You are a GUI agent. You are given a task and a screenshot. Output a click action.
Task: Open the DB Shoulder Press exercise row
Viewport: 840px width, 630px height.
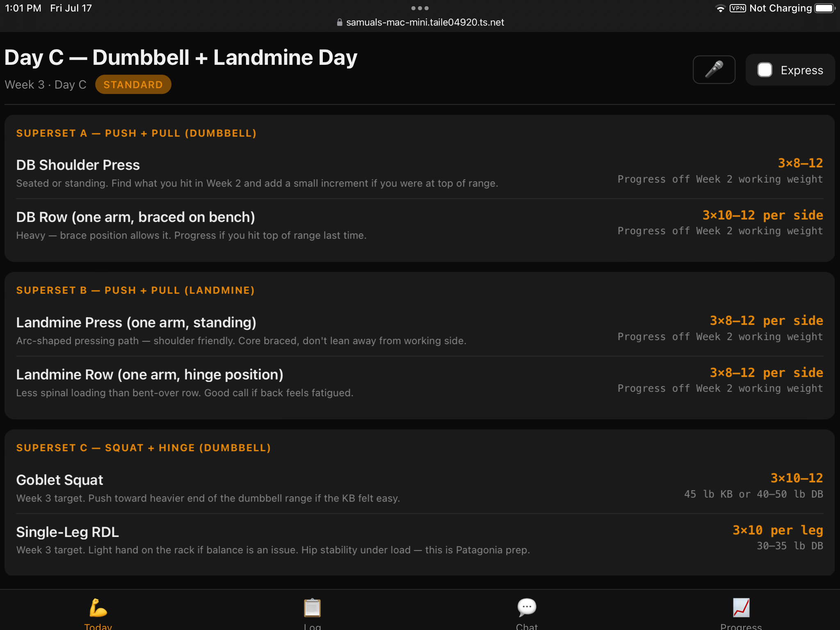[x=420, y=173]
